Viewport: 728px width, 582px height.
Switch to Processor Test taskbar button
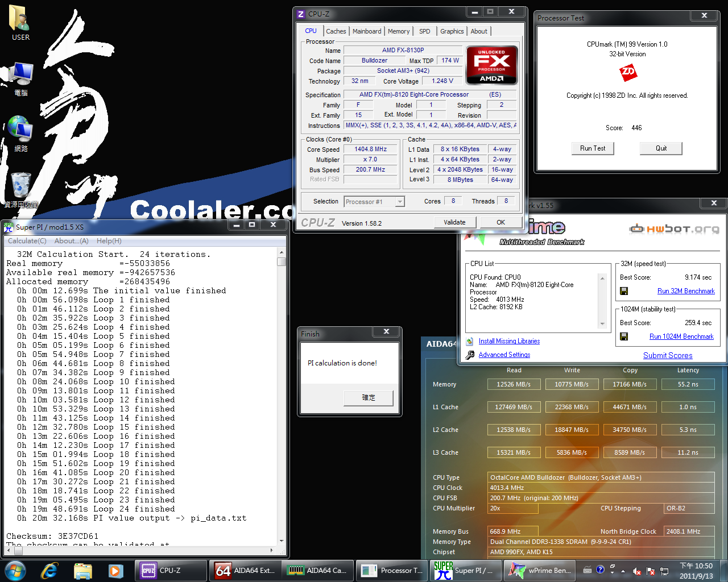point(392,570)
